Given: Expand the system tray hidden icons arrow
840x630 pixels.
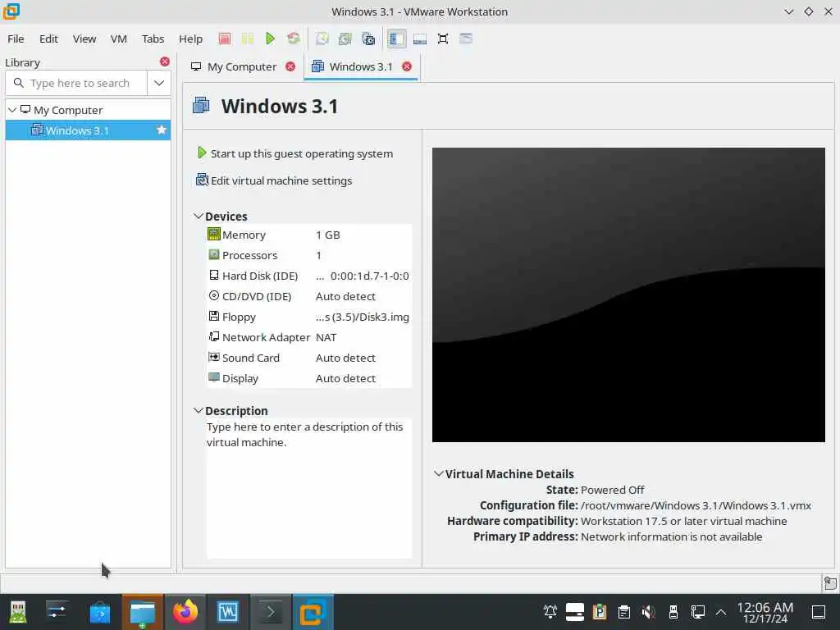Looking at the screenshot, I should pyautogui.click(x=721, y=612).
